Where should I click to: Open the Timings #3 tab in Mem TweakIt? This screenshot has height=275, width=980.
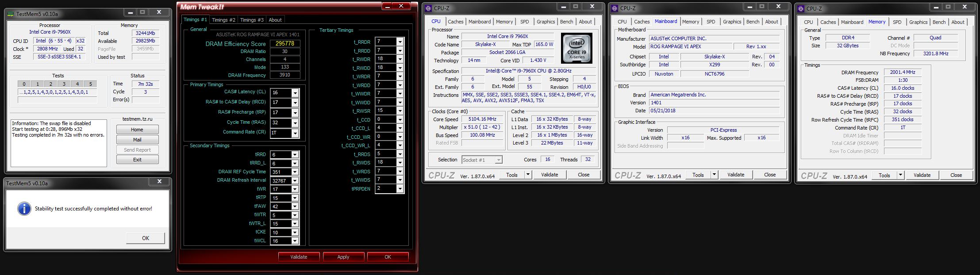click(251, 20)
